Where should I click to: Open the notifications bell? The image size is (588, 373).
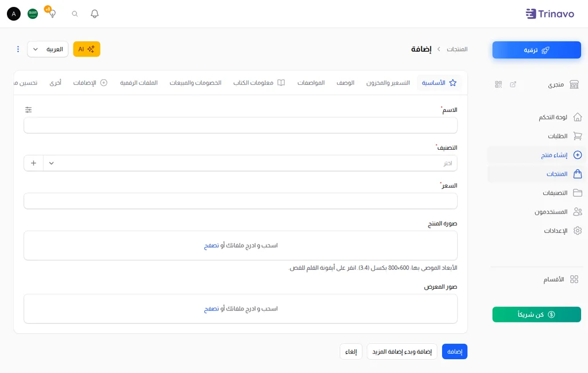[95, 14]
